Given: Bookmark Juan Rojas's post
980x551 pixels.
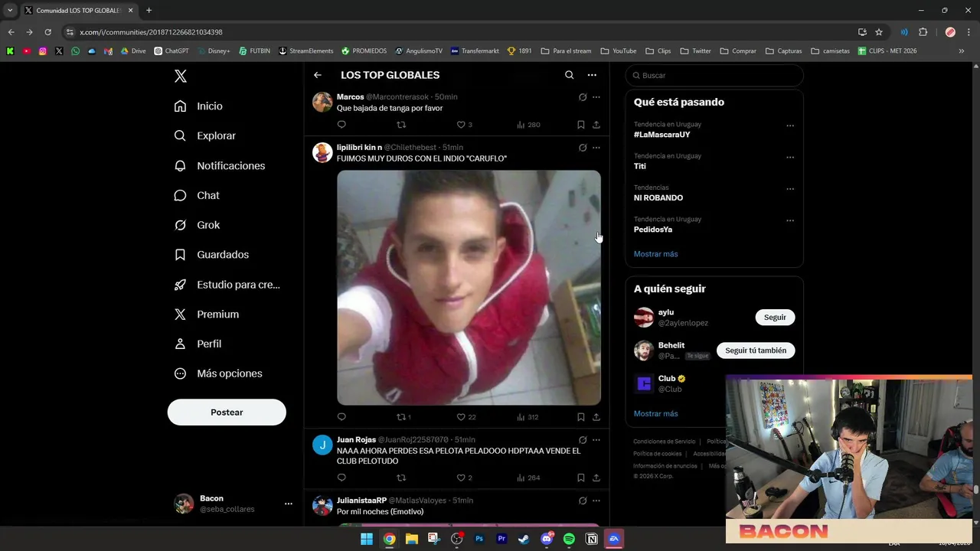Looking at the screenshot, I should tap(581, 478).
